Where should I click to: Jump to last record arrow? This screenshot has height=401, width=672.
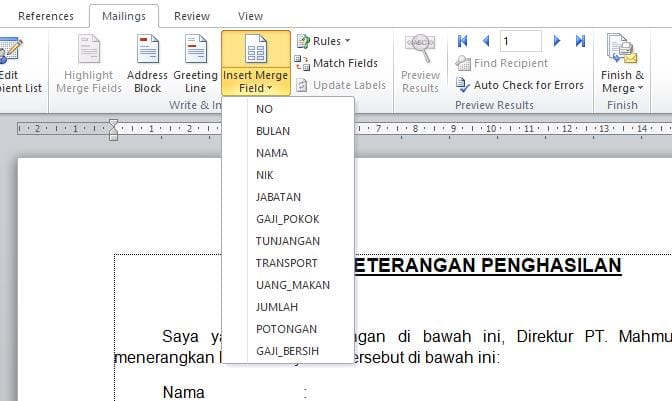click(x=580, y=41)
